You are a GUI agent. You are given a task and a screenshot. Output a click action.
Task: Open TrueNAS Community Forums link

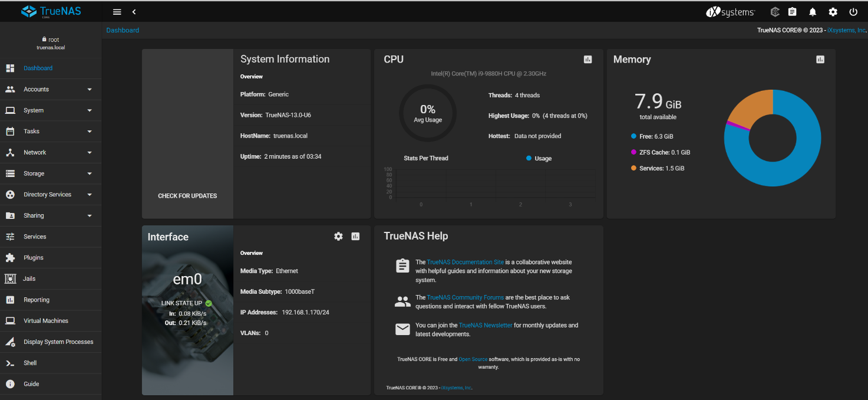tap(465, 297)
